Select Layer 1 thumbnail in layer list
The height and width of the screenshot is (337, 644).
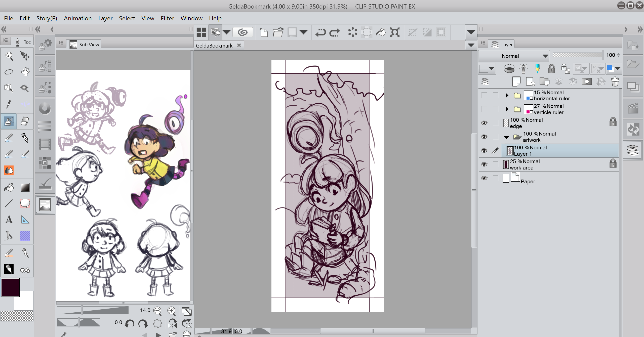(510, 151)
